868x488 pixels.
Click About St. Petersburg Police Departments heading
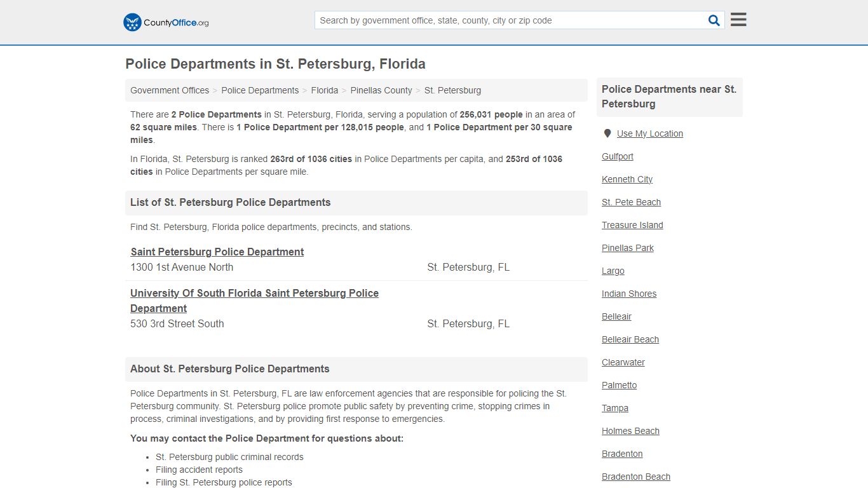click(230, 369)
